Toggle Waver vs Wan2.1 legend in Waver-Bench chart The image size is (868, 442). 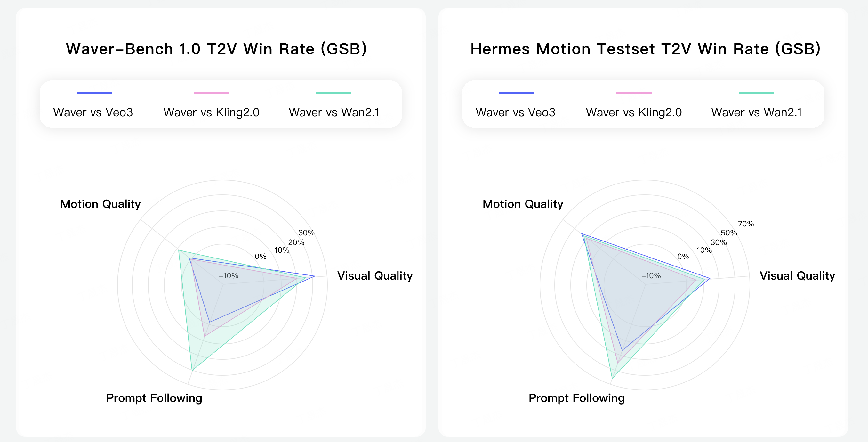(x=334, y=112)
